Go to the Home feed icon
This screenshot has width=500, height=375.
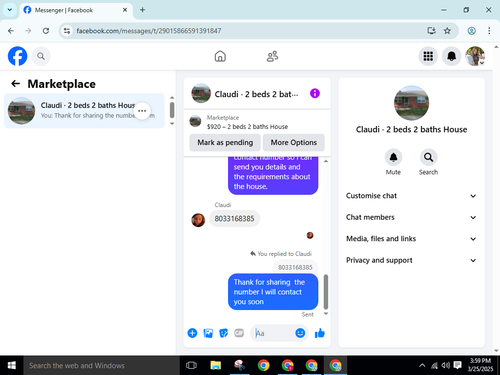(220, 56)
